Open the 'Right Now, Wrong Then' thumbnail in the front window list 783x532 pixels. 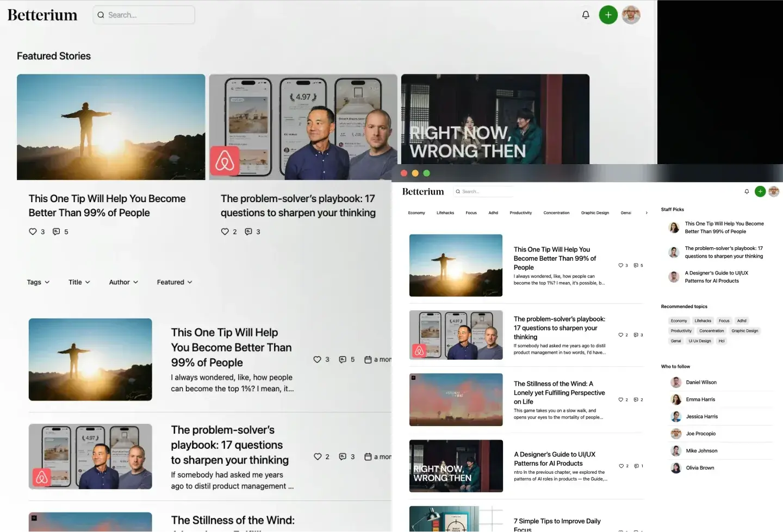456,466
